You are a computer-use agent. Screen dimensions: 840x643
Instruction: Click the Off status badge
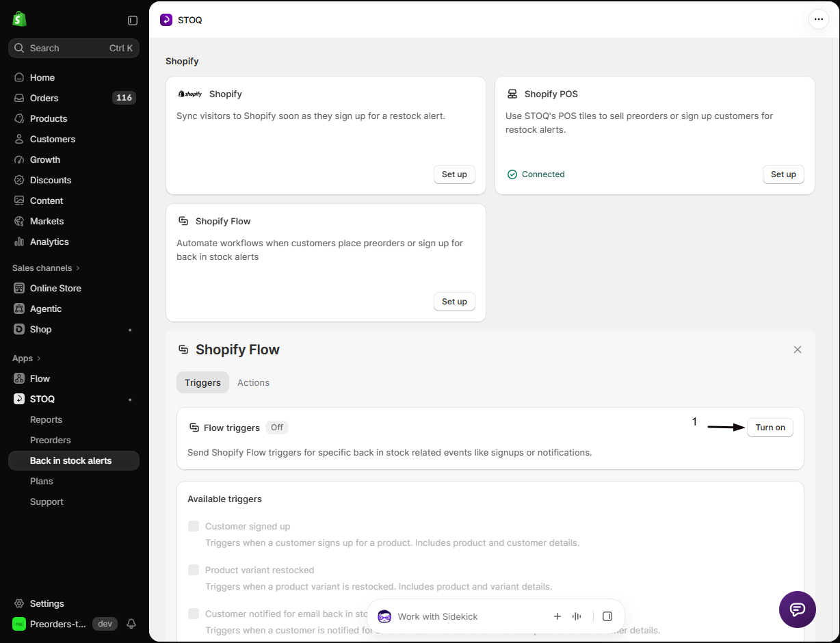[276, 428]
